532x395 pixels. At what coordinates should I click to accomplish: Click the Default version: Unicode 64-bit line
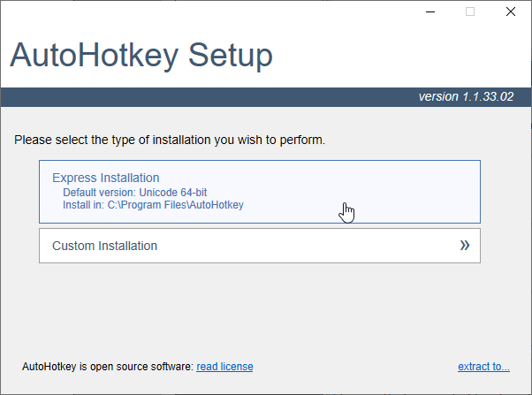pos(135,192)
